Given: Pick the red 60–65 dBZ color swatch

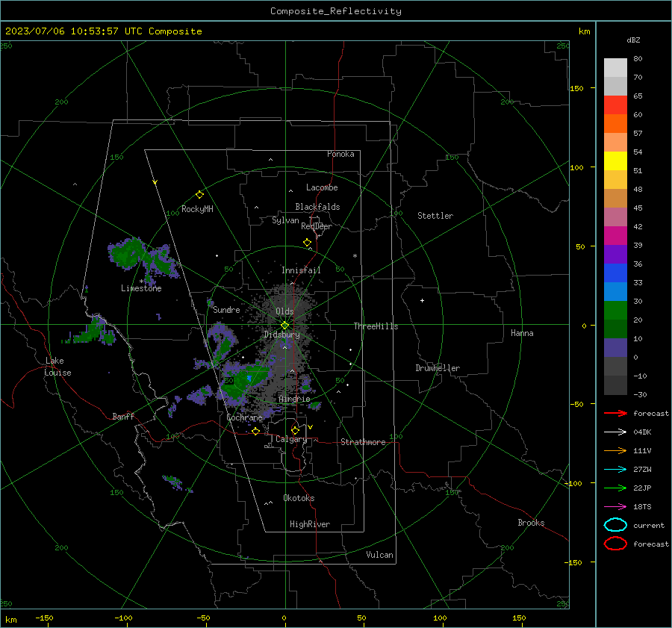Looking at the screenshot, I should [x=615, y=105].
